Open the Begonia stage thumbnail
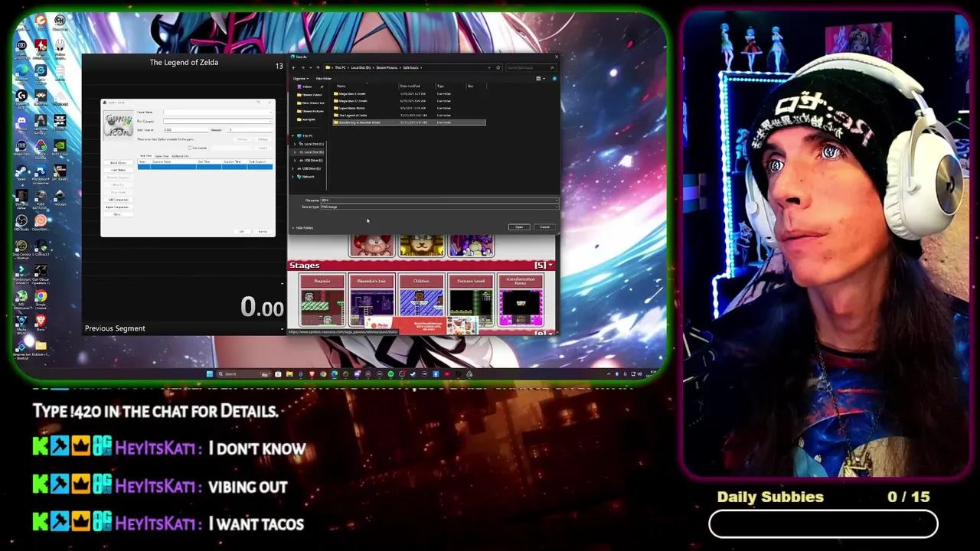Viewport: 980px width, 551px height. (322, 300)
